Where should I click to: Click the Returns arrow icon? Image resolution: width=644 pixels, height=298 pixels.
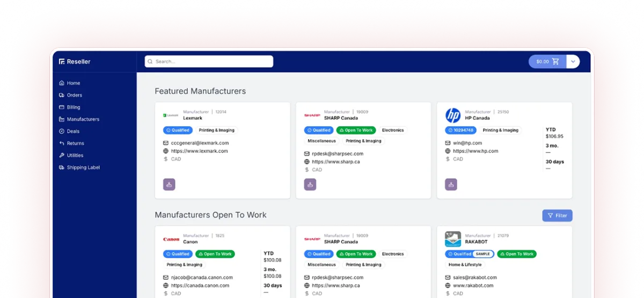62,143
